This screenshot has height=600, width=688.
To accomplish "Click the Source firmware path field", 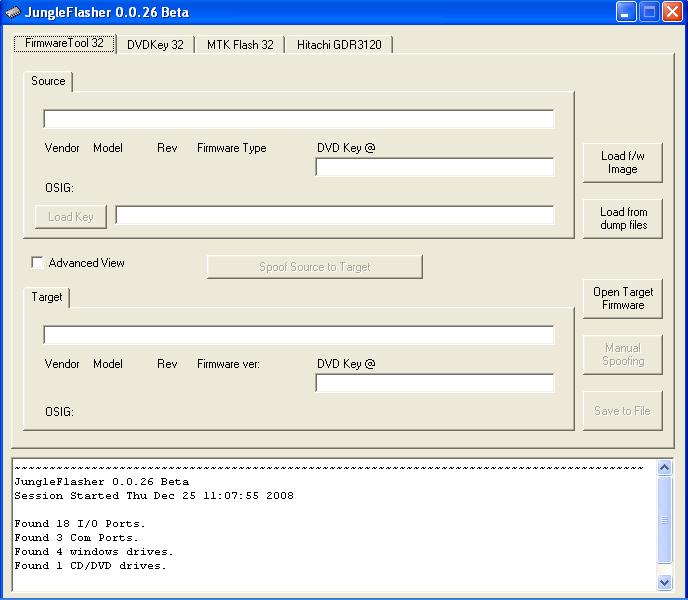I will coord(299,119).
